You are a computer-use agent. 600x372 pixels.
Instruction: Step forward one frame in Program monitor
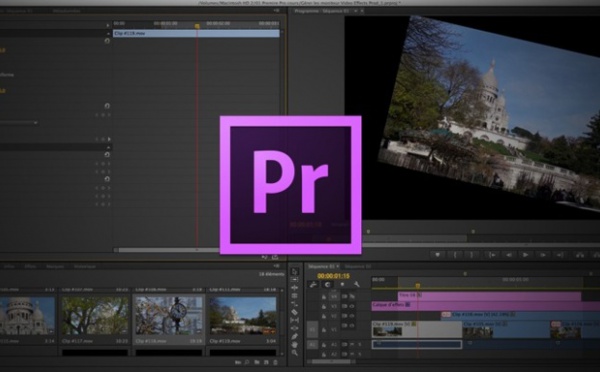click(x=543, y=255)
